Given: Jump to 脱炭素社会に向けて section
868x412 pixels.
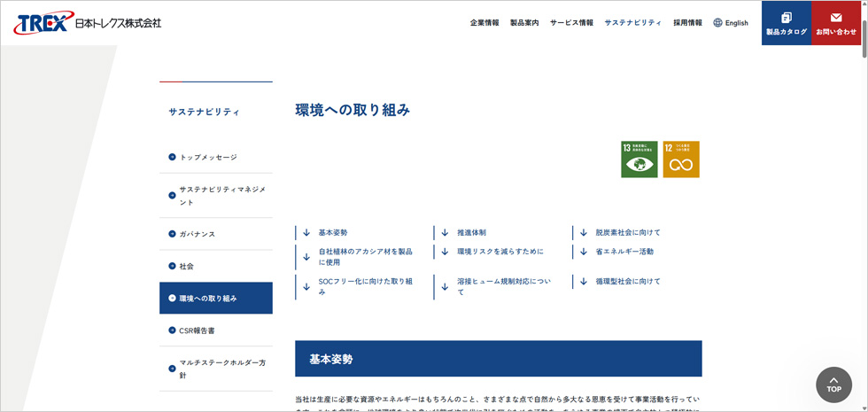Looking at the screenshot, I should click(x=627, y=232).
